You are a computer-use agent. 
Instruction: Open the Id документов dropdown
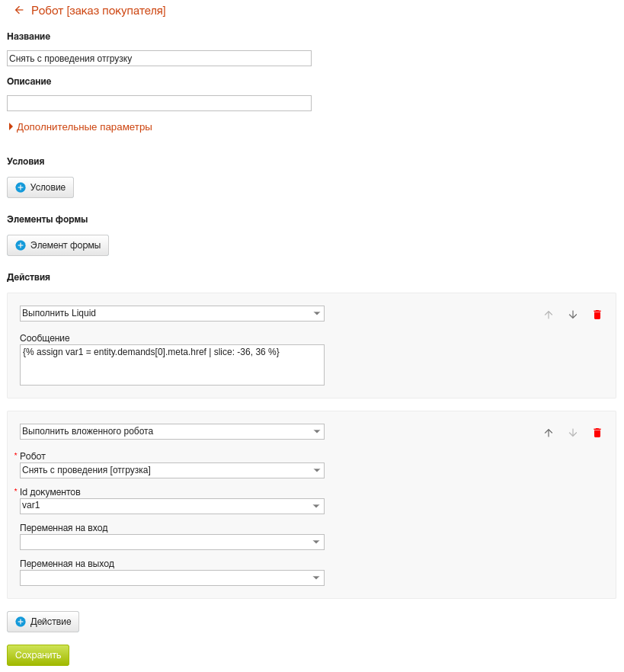point(172,506)
